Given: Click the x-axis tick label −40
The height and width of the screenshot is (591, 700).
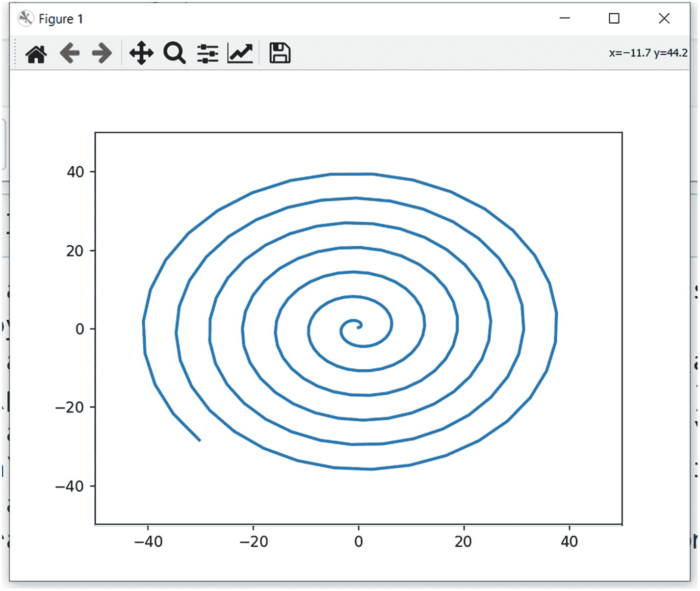Looking at the screenshot, I should point(148,541).
